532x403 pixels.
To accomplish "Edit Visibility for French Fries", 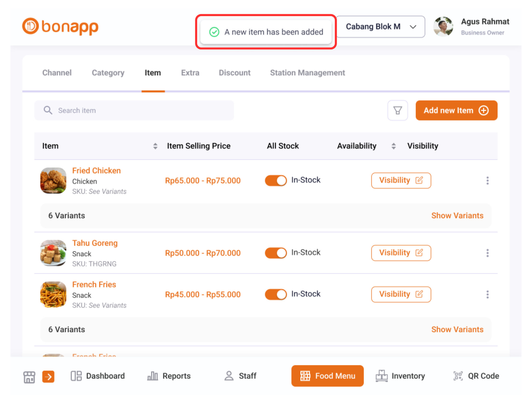I will [x=401, y=294].
